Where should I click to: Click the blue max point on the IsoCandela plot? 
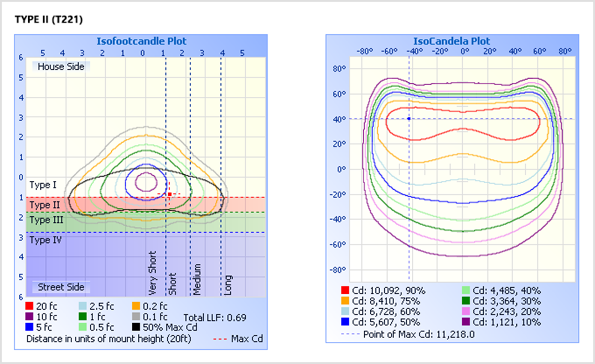[x=409, y=118]
